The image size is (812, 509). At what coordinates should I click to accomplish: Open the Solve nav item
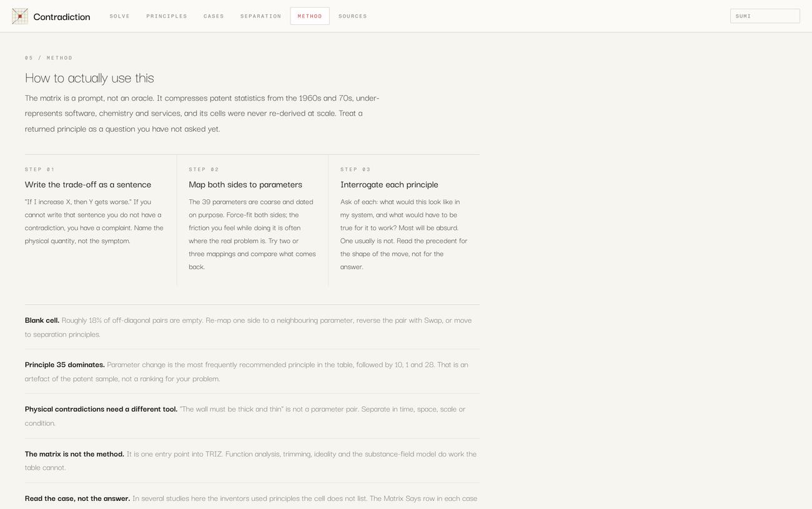coord(120,16)
